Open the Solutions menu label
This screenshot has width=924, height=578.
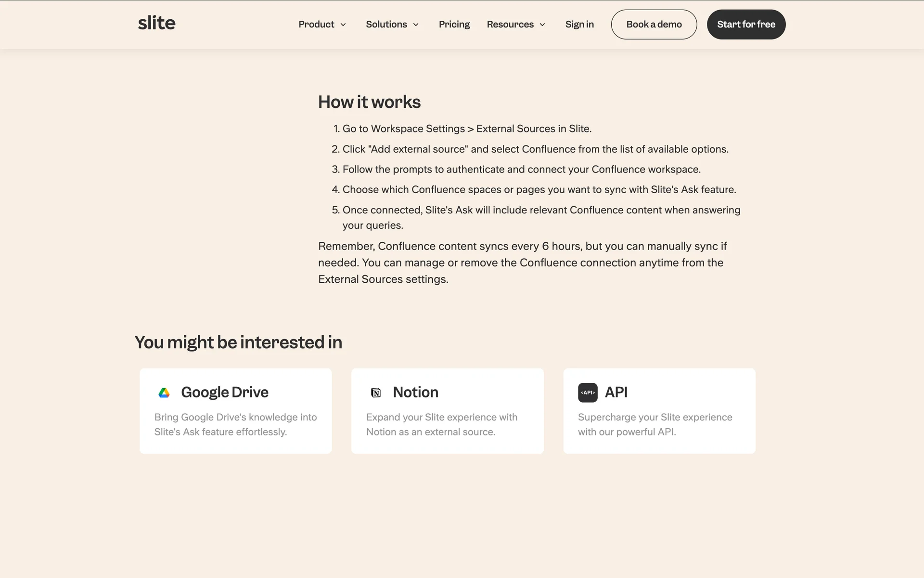(386, 24)
